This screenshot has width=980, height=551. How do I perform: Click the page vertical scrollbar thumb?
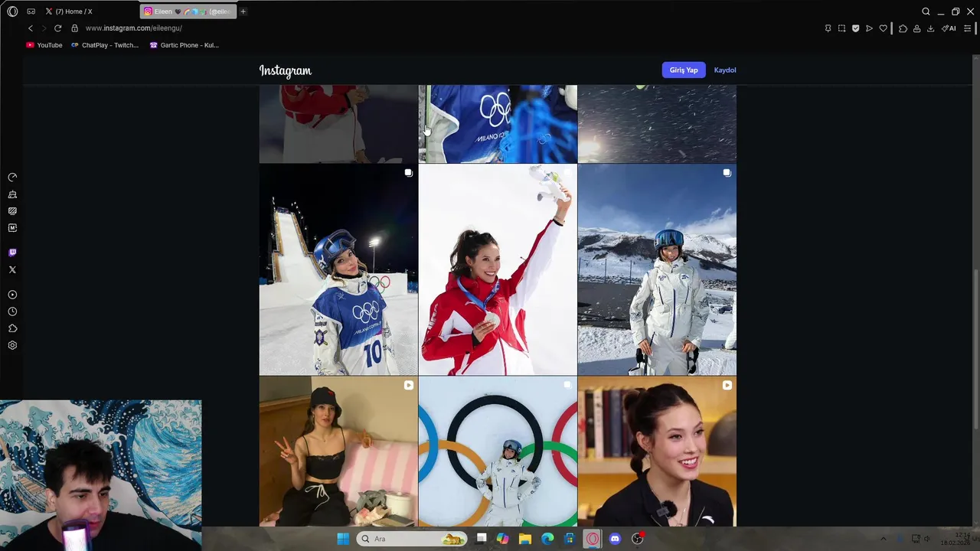[x=976, y=350]
